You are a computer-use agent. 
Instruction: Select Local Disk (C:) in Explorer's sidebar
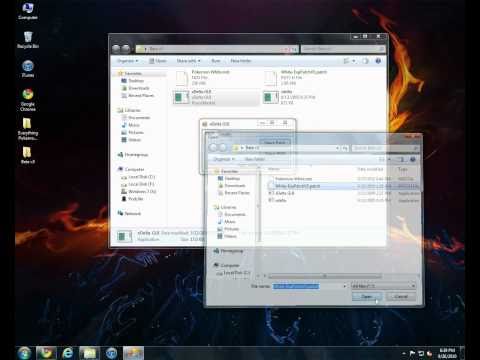[138, 177]
